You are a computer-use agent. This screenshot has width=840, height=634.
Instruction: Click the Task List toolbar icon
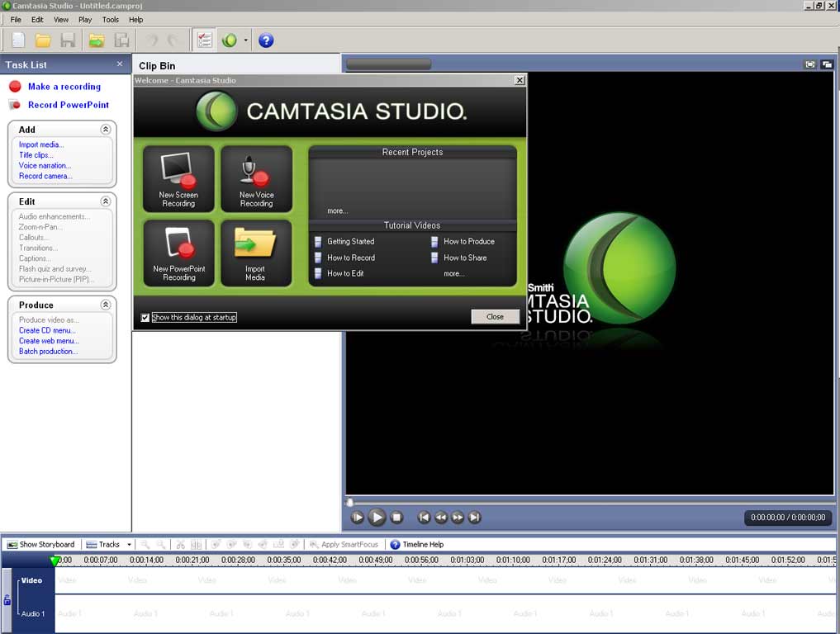(205, 40)
